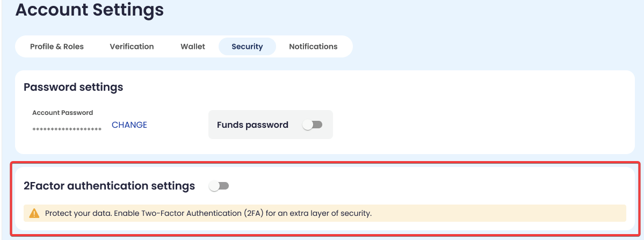
Task: Click CHANGE next to Account Password
Action: [x=129, y=125]
